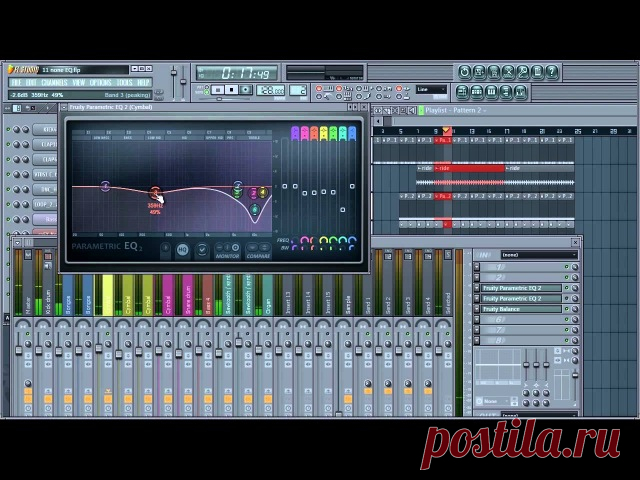Open the FILE menu

click(16, 82)
